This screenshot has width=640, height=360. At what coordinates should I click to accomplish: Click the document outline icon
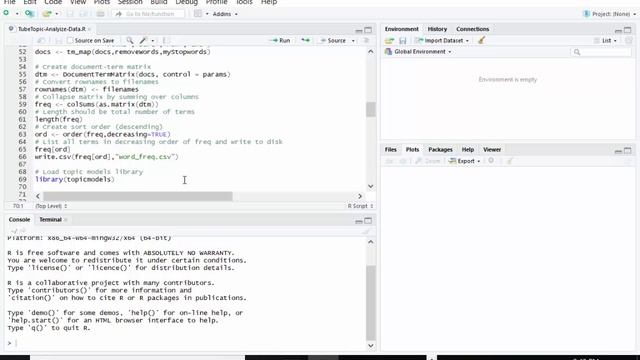(x=367, y=40)
